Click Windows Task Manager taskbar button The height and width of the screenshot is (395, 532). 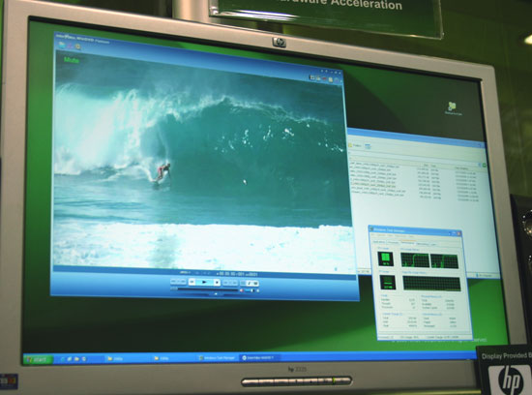click(218, 357)
